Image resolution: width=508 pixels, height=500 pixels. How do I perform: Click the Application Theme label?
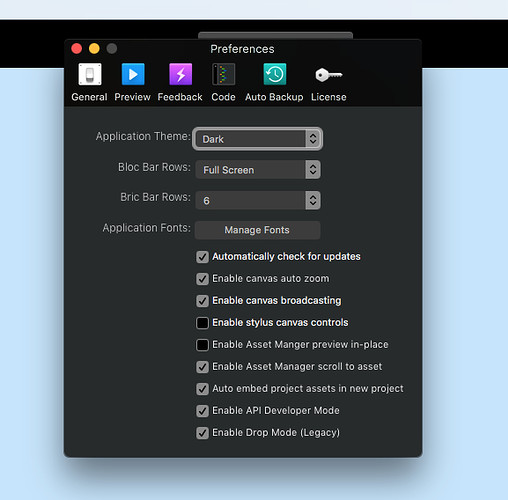tap(143, 136)
